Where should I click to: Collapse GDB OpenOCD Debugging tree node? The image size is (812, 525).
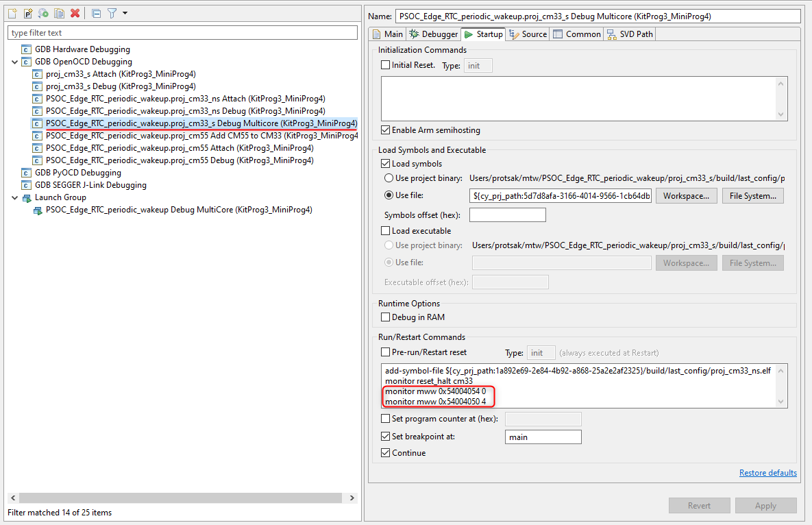(15, 62)
